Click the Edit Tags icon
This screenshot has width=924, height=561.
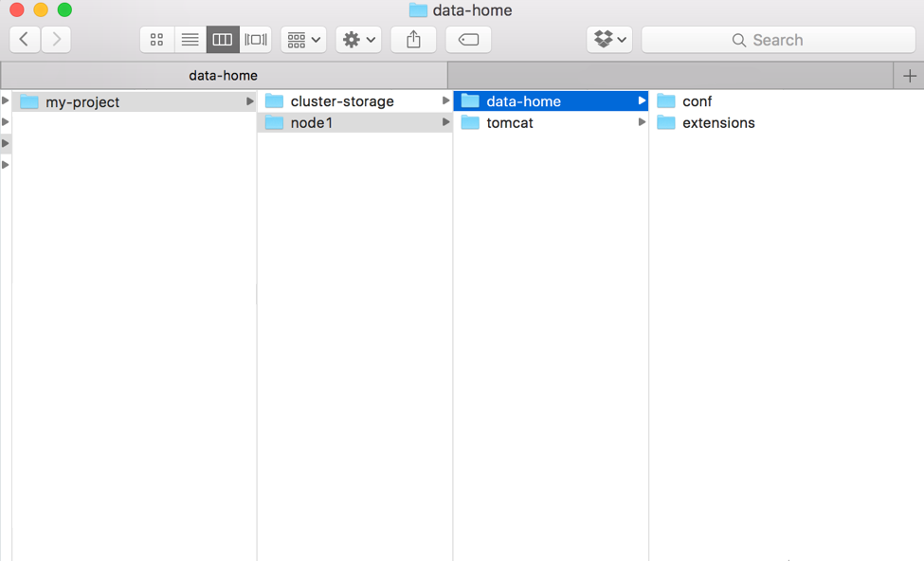coord(468,39)
